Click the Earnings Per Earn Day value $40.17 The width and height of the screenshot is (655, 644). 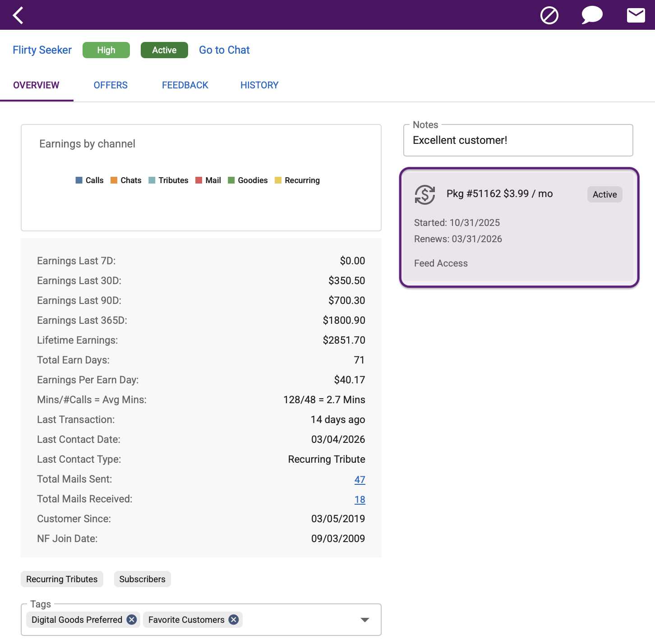[349, 380]
